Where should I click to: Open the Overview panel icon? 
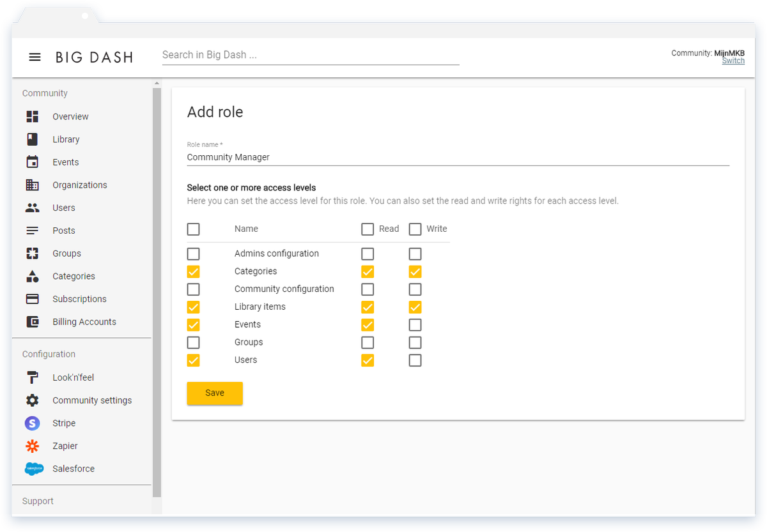[x=33, y=116]
